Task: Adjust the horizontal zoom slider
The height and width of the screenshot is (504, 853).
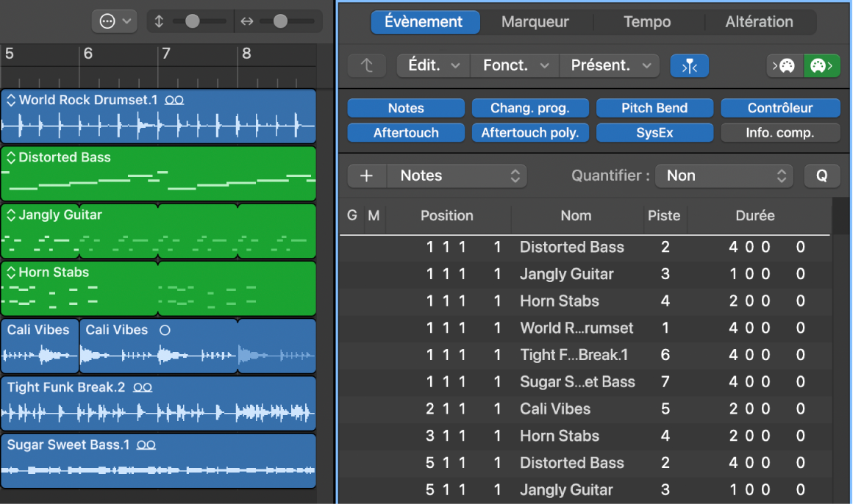Action: click(280, 21)
